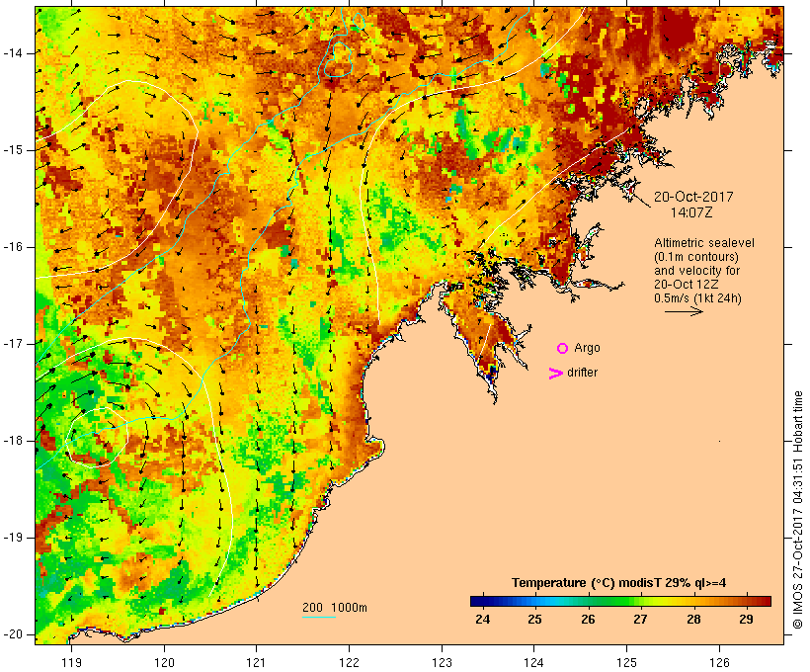Click the '121' longitude axis label
810x672 pixels.
click(x=256, y=662)
